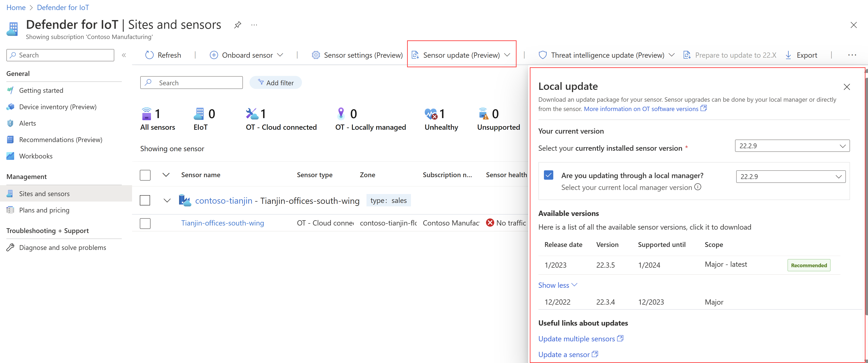Viewport: 868px width, 363px height.
Task: Sort by the Sensor type column
Action: tap(314, 175)
